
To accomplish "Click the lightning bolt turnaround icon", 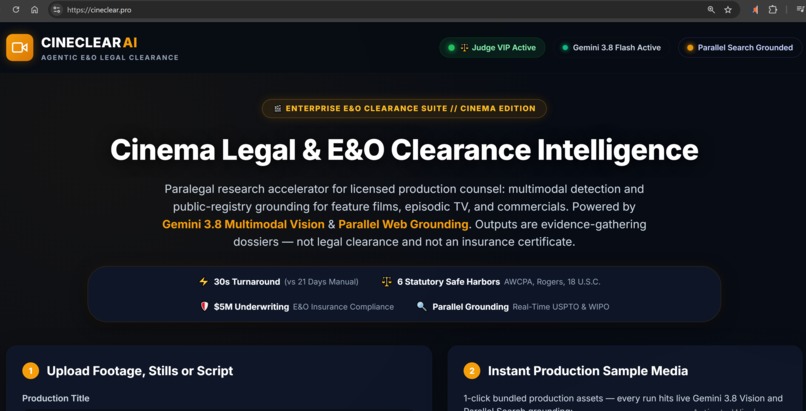I will (204, 282).
